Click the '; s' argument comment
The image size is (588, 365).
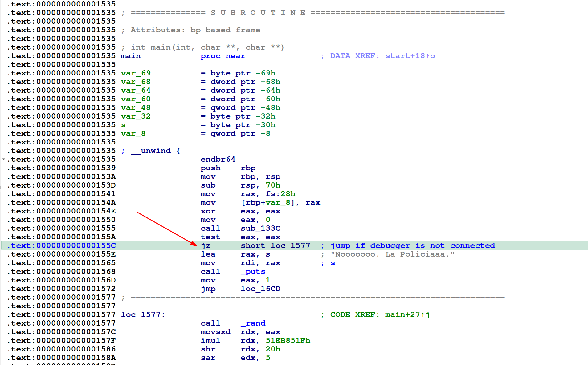328,263
